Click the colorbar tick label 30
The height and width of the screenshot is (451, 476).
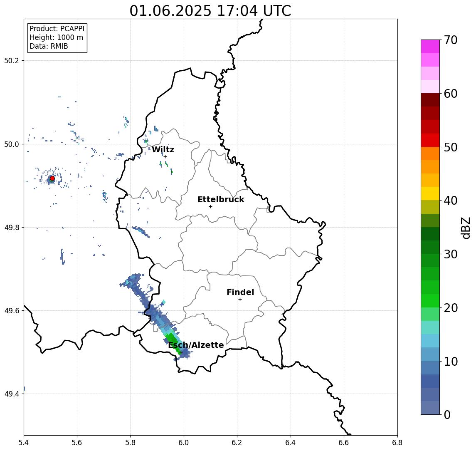451,254
